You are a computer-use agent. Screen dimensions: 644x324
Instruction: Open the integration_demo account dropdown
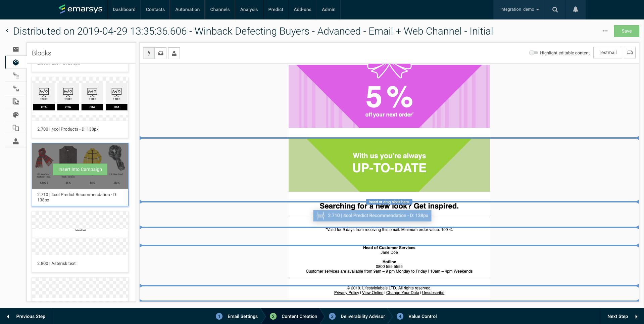tap(518, 9)
